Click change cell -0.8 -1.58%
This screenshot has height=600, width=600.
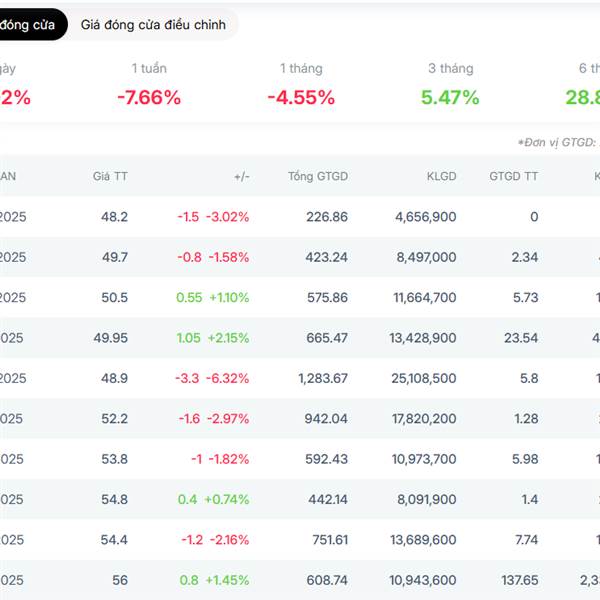(x=213, y=257)
